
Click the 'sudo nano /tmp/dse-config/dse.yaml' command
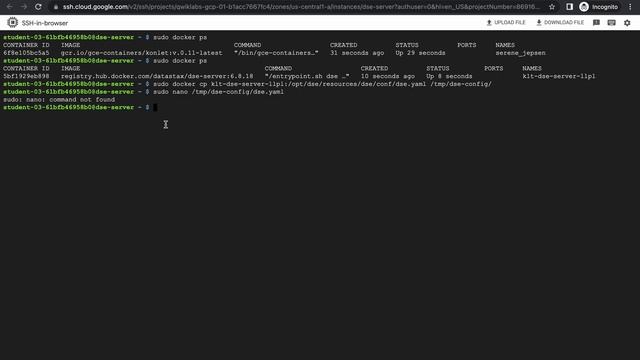click(218, 92)
